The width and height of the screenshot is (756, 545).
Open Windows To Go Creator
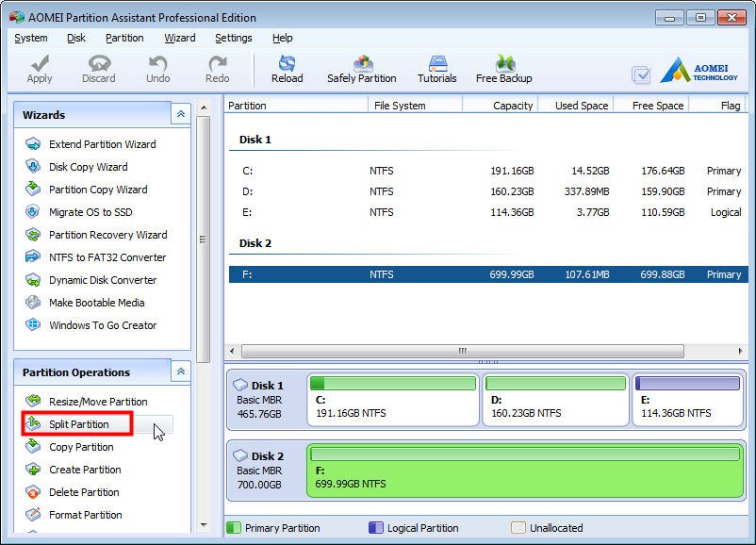click(103, 325)
